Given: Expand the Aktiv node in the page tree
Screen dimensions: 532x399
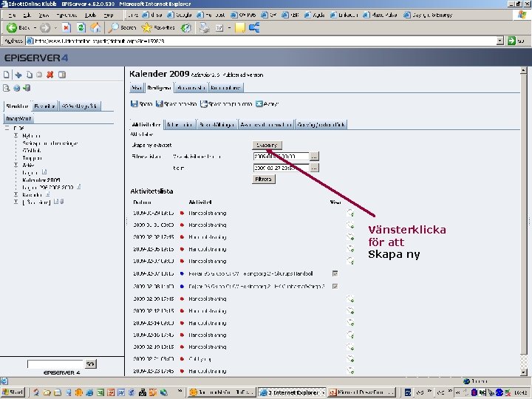Looking at the screenshot, I should pyautogui.click(x=16, y=166).
